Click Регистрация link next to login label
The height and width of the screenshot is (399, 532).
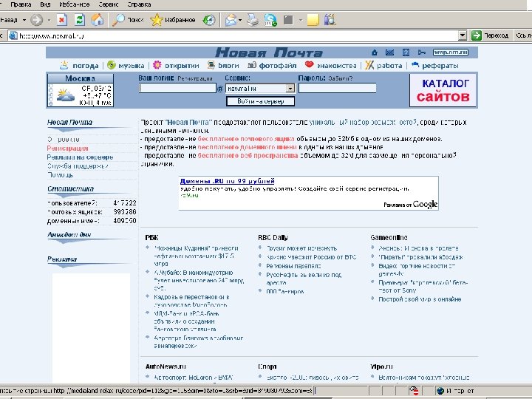pyautogui.click(x=195, y=78)
